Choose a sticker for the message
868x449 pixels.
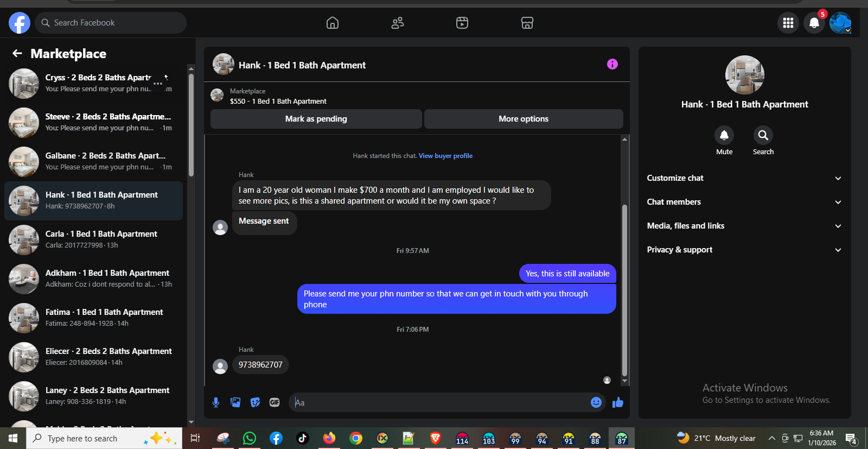(x=255, y=402)
